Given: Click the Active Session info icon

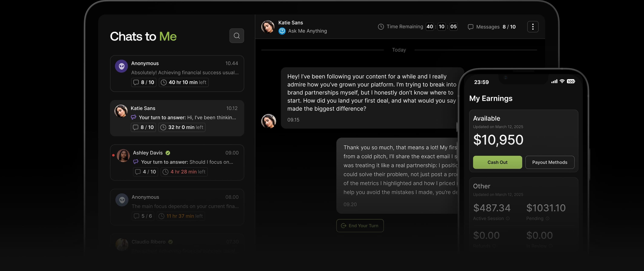Looking at the screenshot, I should click(x=507, y=218).
